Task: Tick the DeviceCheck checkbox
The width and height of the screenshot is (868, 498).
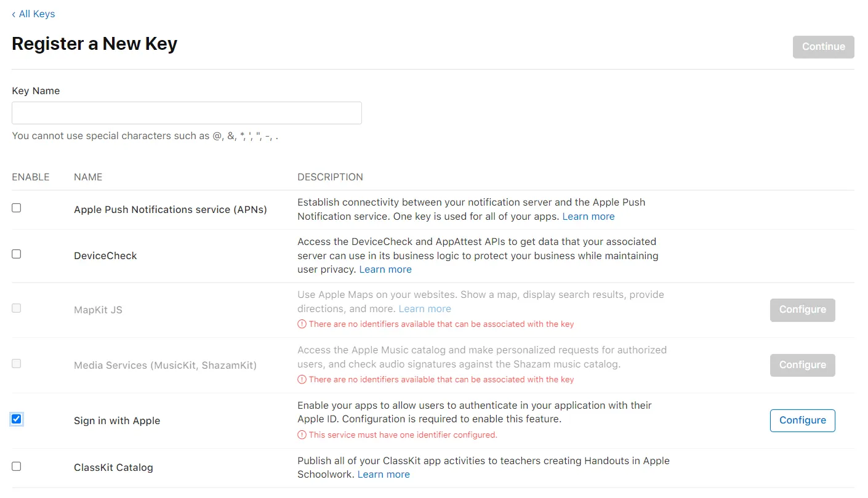Action: pos(17,254)
